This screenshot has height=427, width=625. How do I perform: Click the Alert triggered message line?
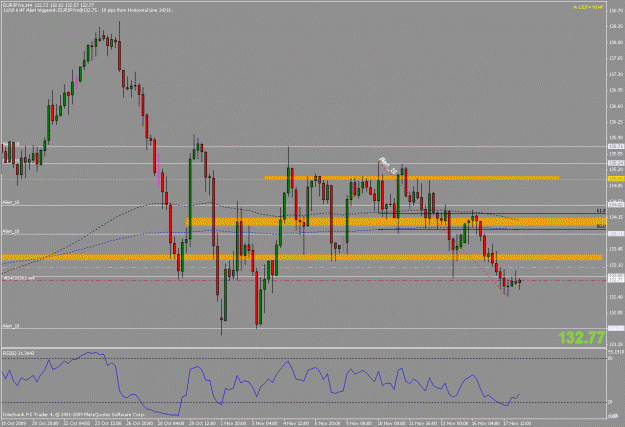coord(88,10)
